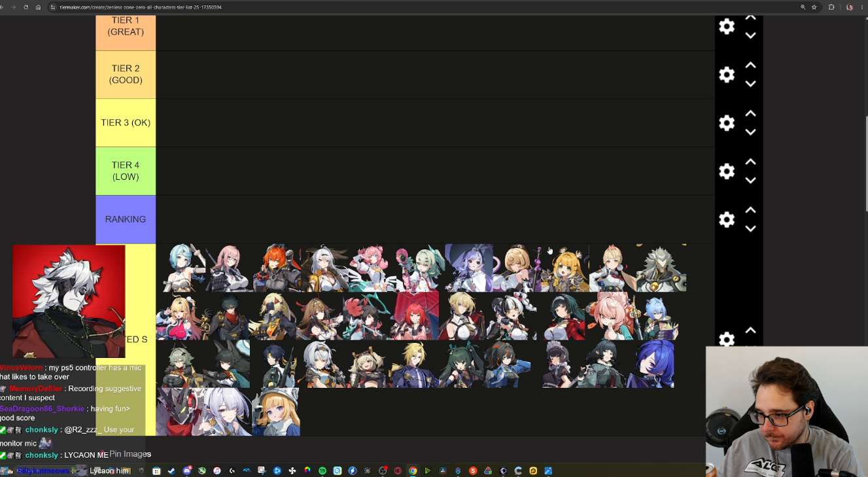Move TIER 4 (LOW) row down

click(x=751, y=181)
